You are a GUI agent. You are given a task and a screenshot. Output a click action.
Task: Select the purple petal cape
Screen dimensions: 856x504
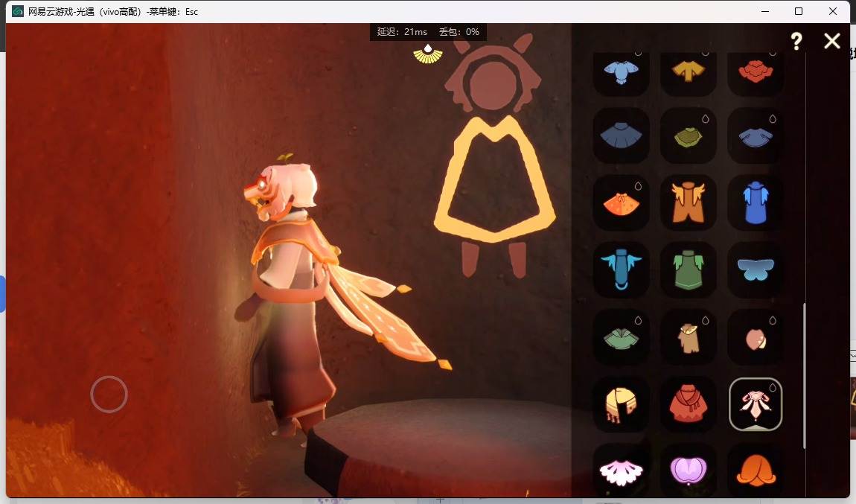pos(689,470)
